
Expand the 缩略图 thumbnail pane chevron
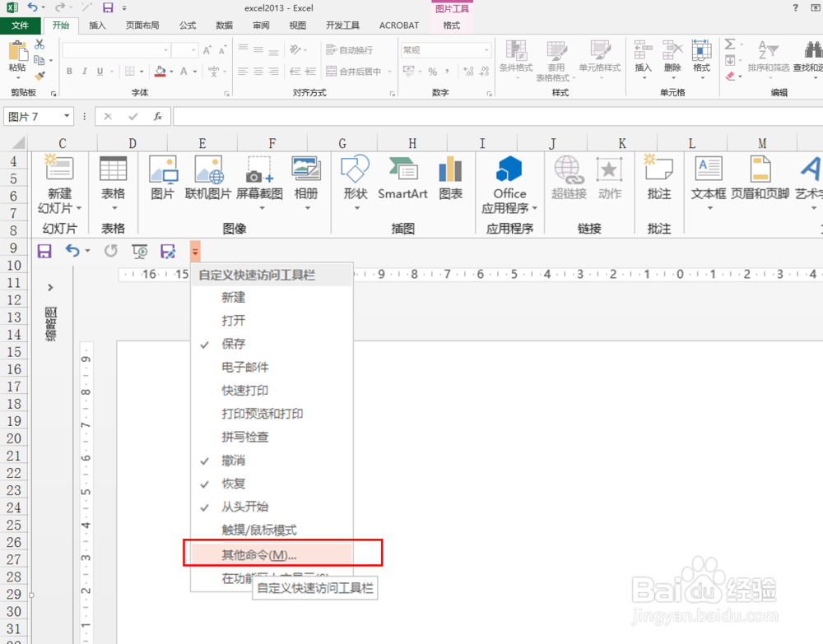click(50, 287)
